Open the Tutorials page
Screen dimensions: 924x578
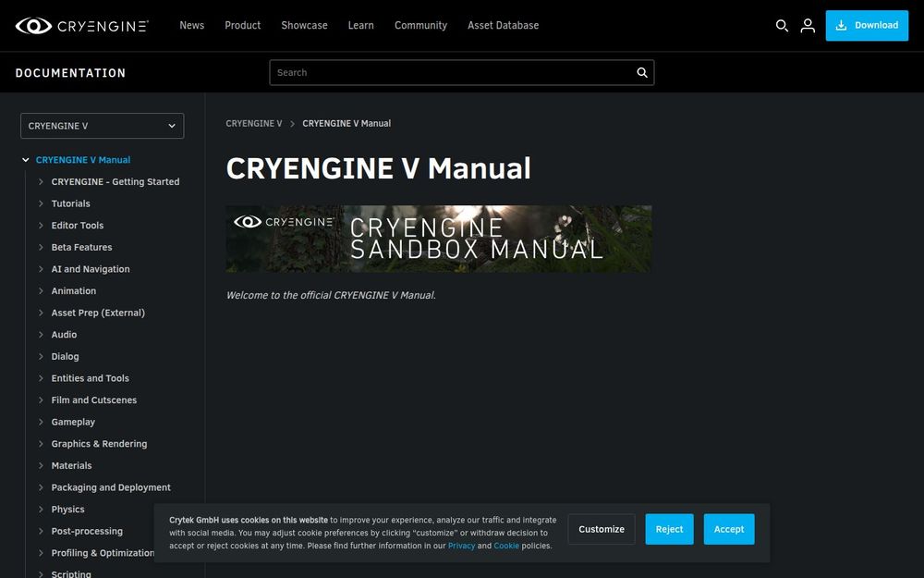tap(71, 203)
